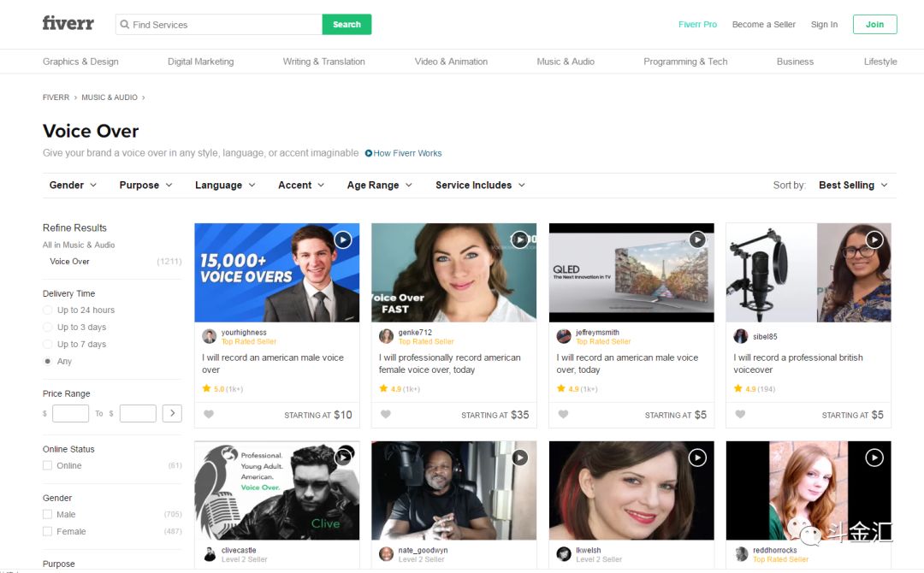Expand the Language filter dropdown
Viewport: 924px width, 573px height.
[x=225, y=185]
